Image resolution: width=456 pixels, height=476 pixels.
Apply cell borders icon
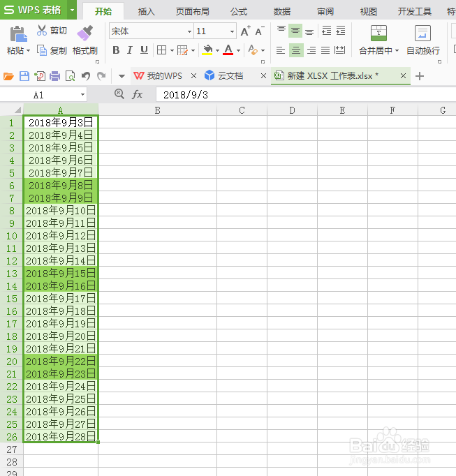tap(161, 50)
